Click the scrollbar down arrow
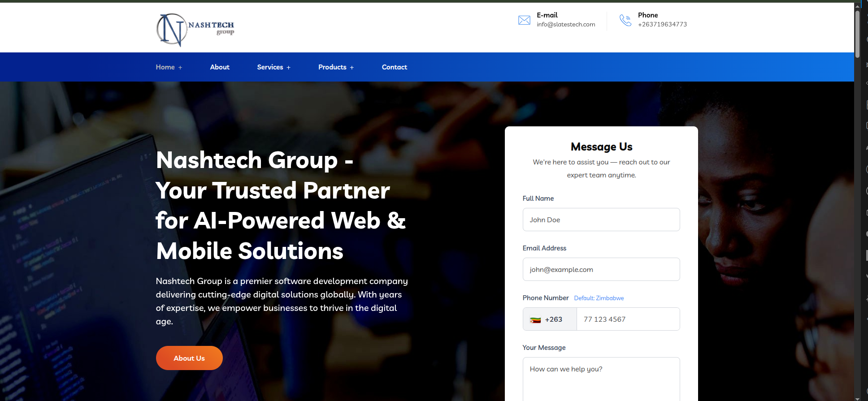This screenshot has width=868, height=401. [857, 398]
